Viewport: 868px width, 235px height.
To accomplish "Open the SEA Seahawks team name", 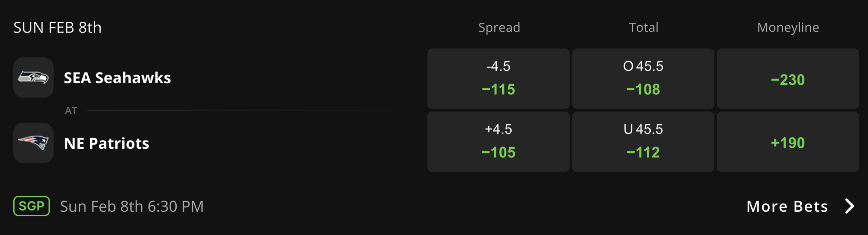I will (117, 78).
